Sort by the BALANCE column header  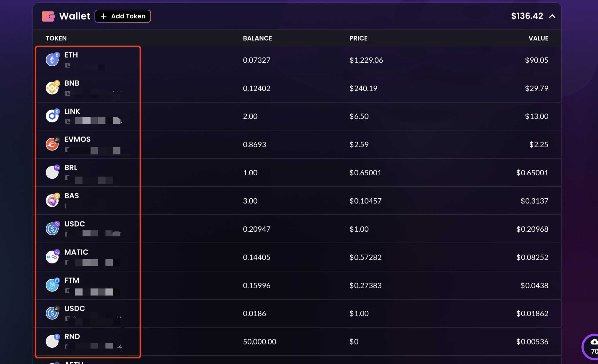pos(257,38)
